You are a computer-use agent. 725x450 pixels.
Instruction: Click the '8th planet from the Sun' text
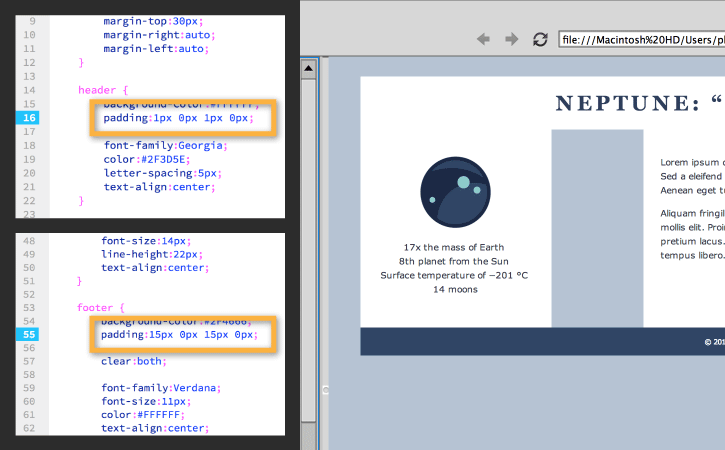click(454, 261)
